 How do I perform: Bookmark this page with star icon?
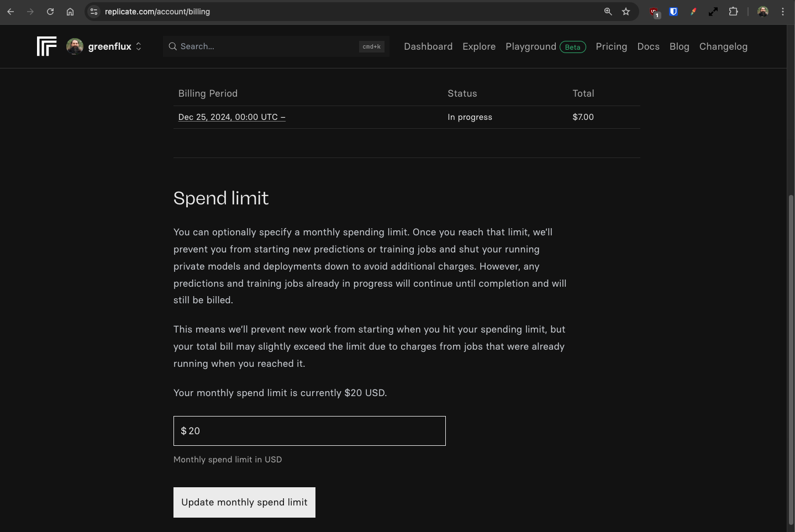[x=625, y=12]
